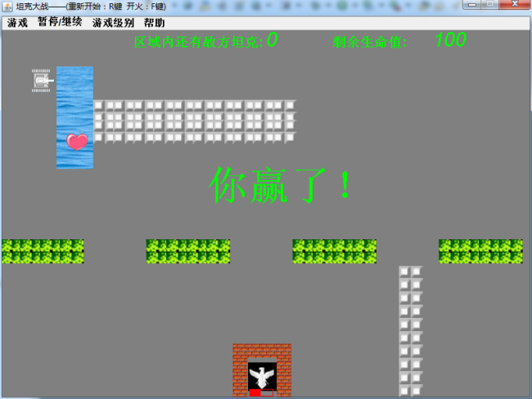Open the 帮助 menu
532x399 pixels.
[155, 23]
